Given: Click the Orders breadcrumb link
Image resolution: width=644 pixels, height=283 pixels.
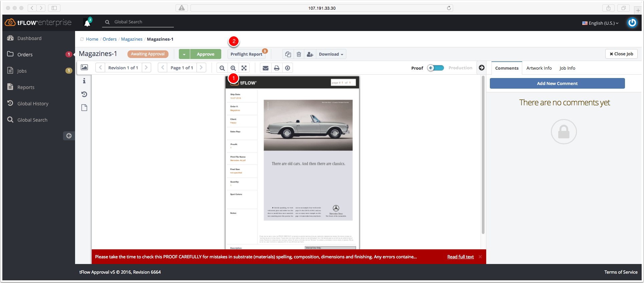Looking at the screenshot, I should 109,39.
